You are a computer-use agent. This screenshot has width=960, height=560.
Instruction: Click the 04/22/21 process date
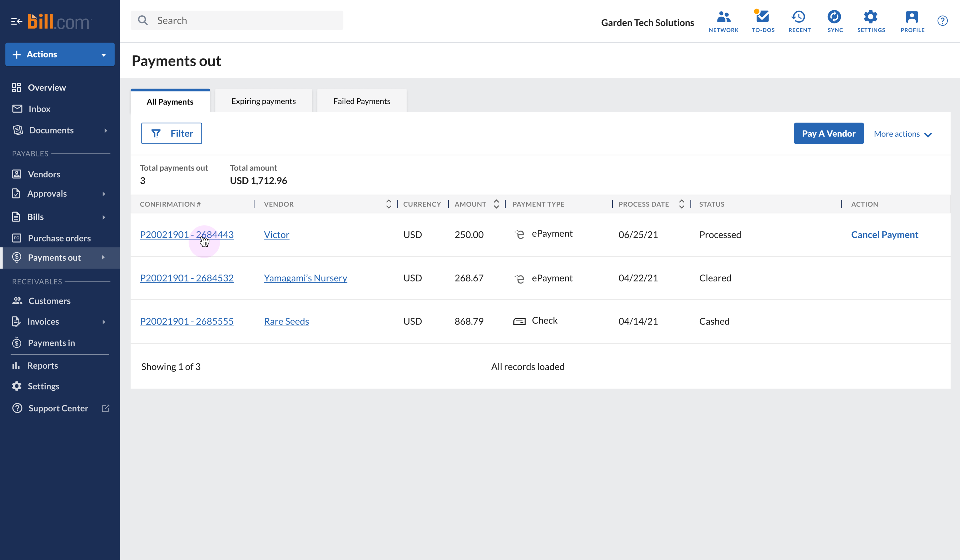click(x=638, y=278)
